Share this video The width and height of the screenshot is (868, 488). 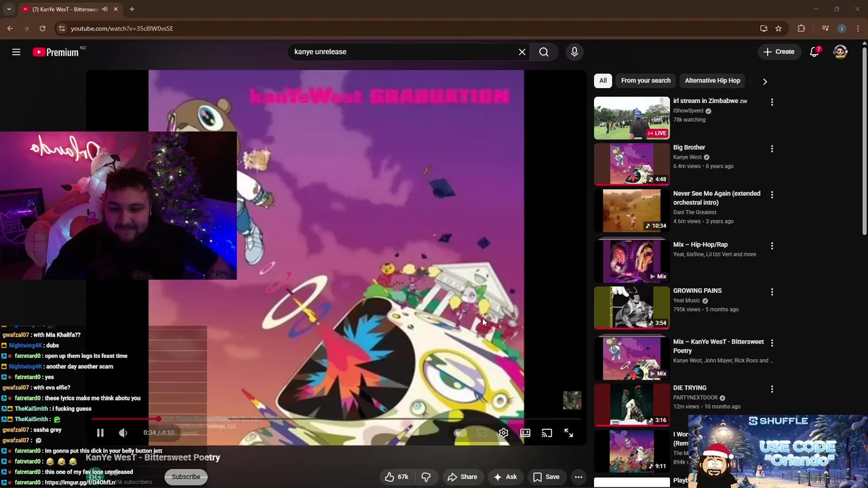click(x=462, y=476)
